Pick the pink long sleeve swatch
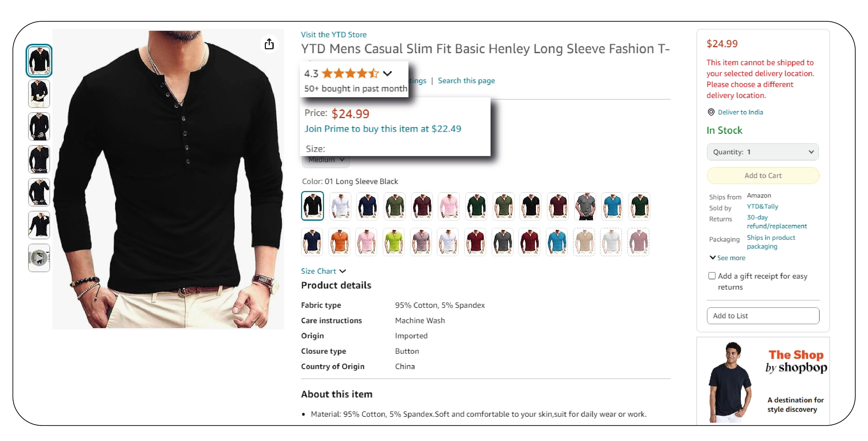Screen dimensions: 868x441 pyautogui.click(x=449, y=206)
